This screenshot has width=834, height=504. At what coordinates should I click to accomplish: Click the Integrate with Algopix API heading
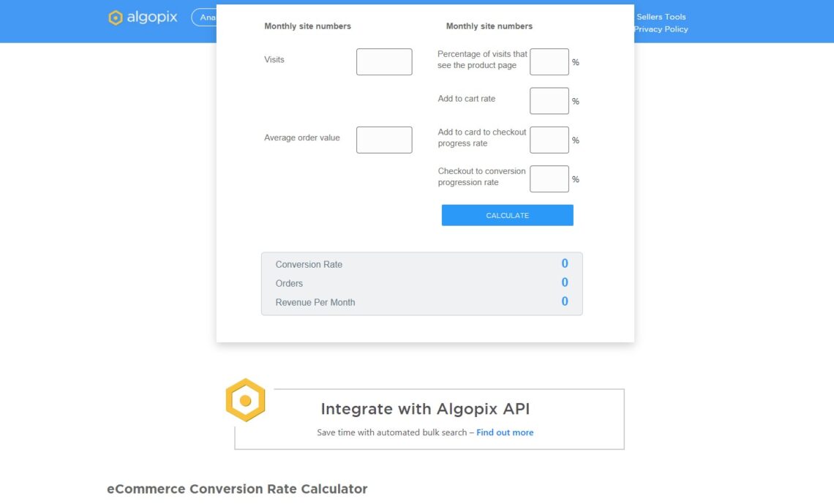427,409
